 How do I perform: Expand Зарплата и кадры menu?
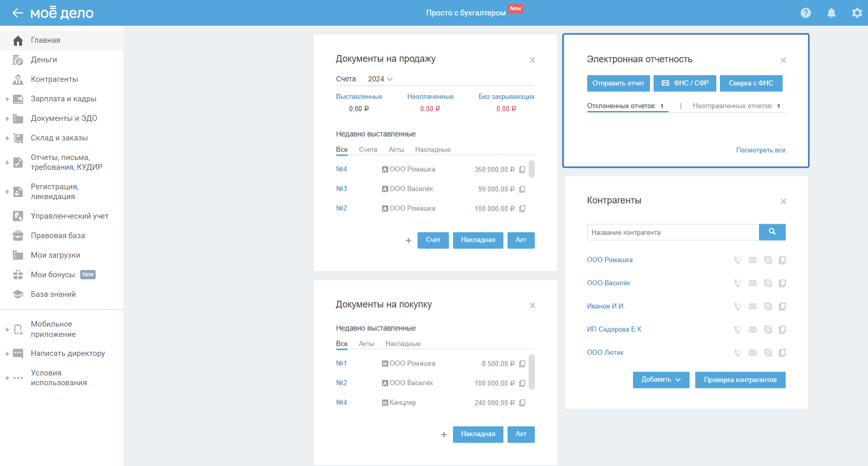(7, 99)
